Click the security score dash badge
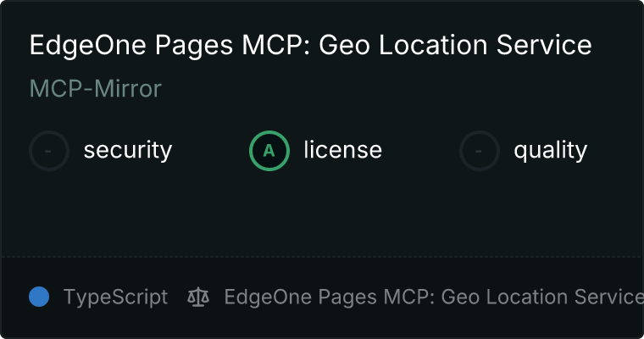The width and height of the screenshot is (644, 339). (49, 151)
